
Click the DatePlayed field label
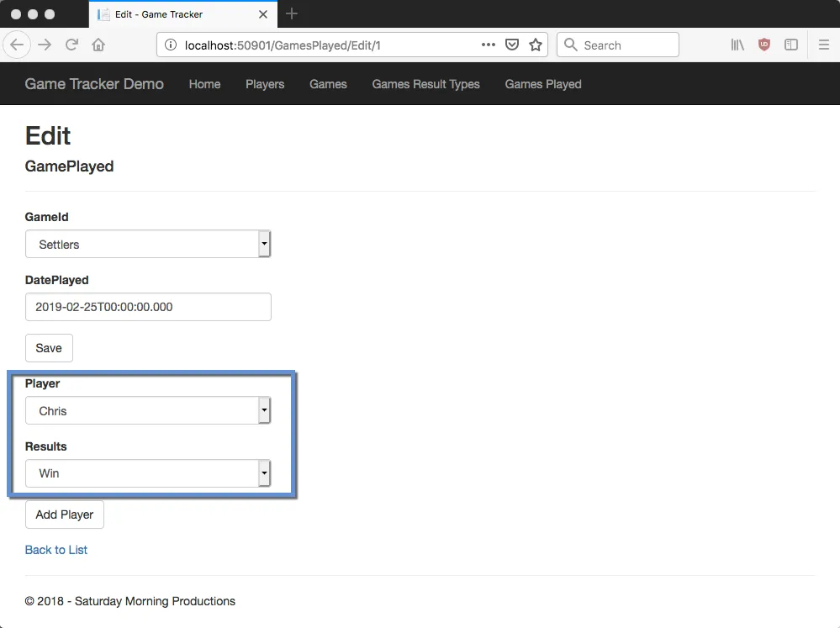pyautogui.click(x=57, y=280)
